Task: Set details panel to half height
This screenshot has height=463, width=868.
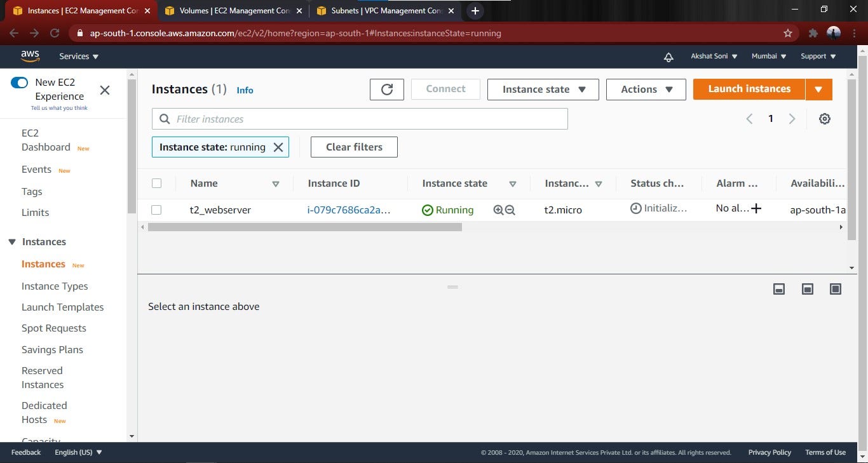Action: (808, 289)
